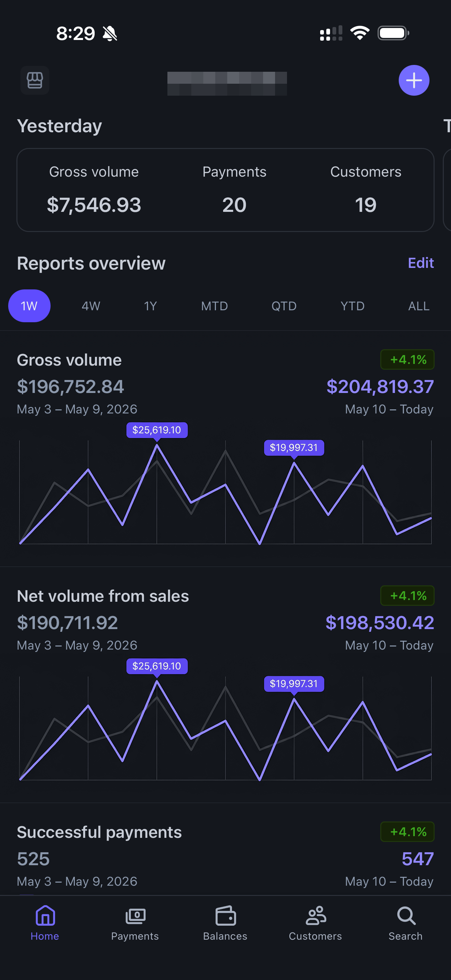Tap the Customers count 19 in Yesterday card

coord(366,205)
